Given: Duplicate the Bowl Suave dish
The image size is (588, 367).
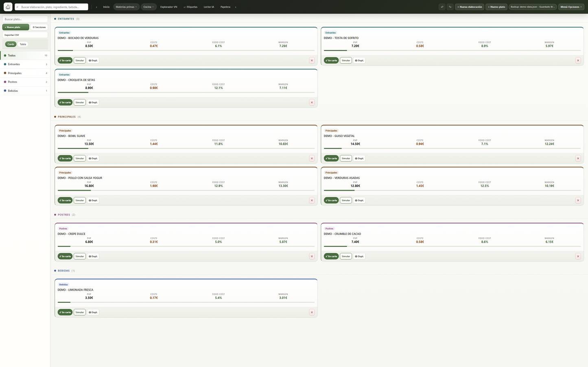Looking at the screenshot, I should [93, 159].
